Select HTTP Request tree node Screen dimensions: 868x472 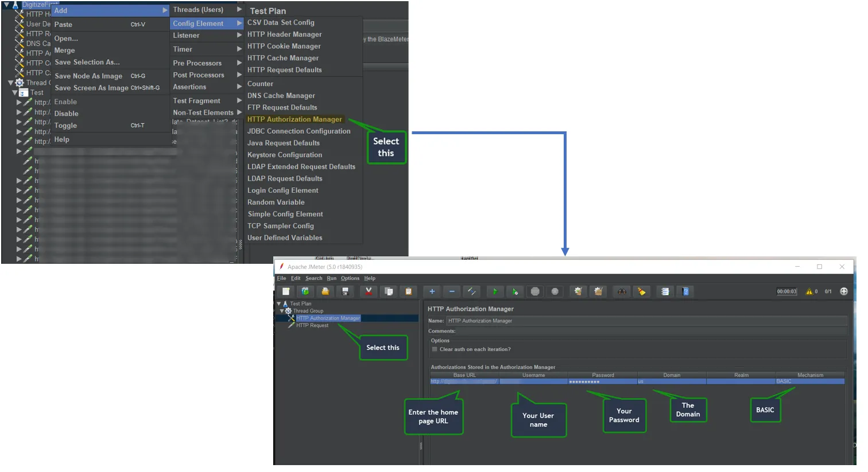(312, 325)
